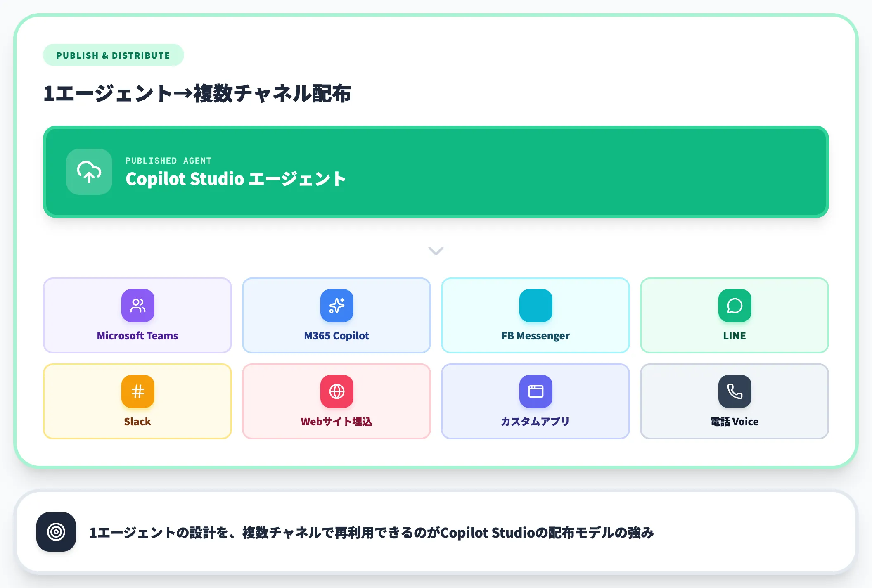The width and height of the screenshot is (872, 588).
Task: Click the custom app window icon
Action: click(x=536, y=391)
